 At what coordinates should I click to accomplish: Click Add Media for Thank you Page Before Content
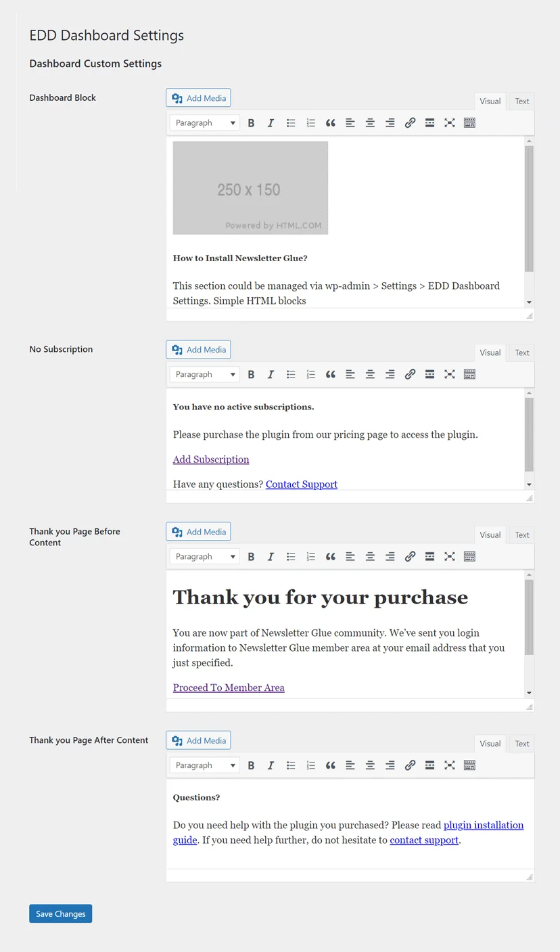[x=198, y=532]
